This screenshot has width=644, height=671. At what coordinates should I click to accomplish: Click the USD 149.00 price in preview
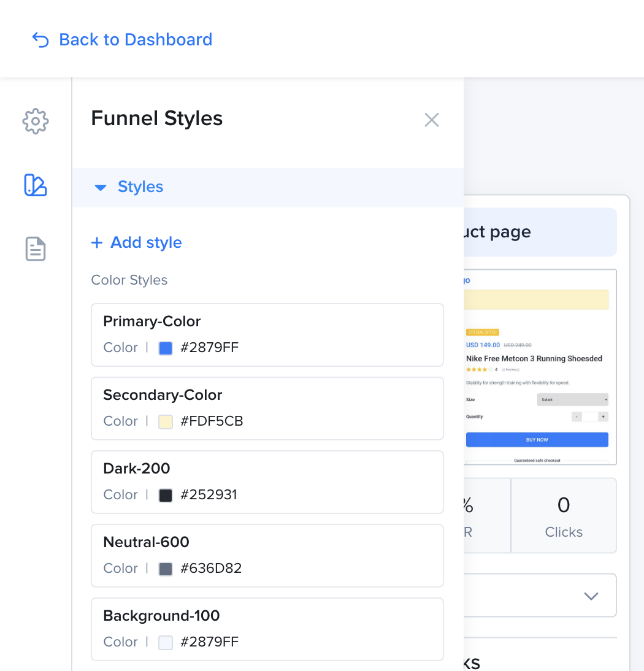(483, 345)
